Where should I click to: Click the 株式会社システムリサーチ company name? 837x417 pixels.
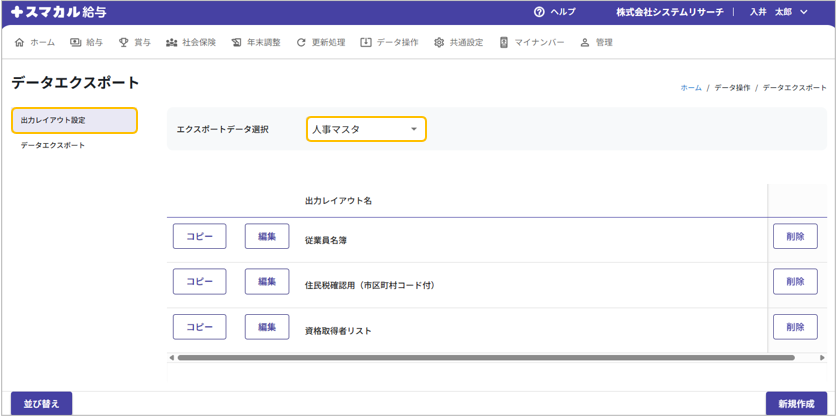coord(670,12)
